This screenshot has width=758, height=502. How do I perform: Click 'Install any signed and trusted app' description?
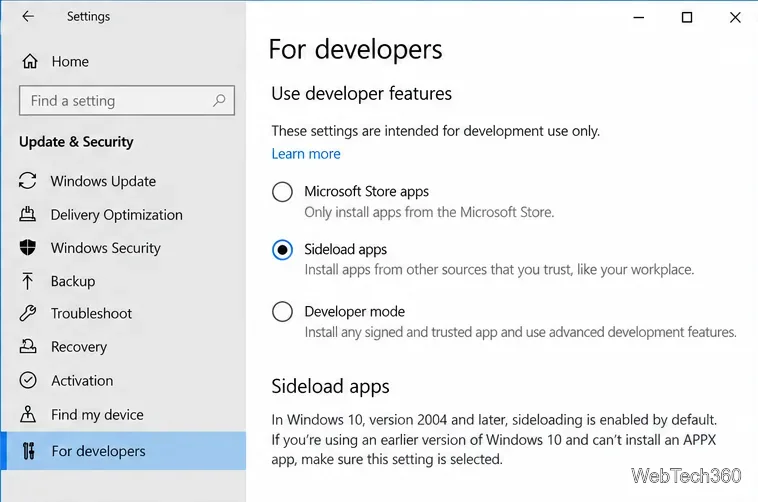tap(520, 332)
